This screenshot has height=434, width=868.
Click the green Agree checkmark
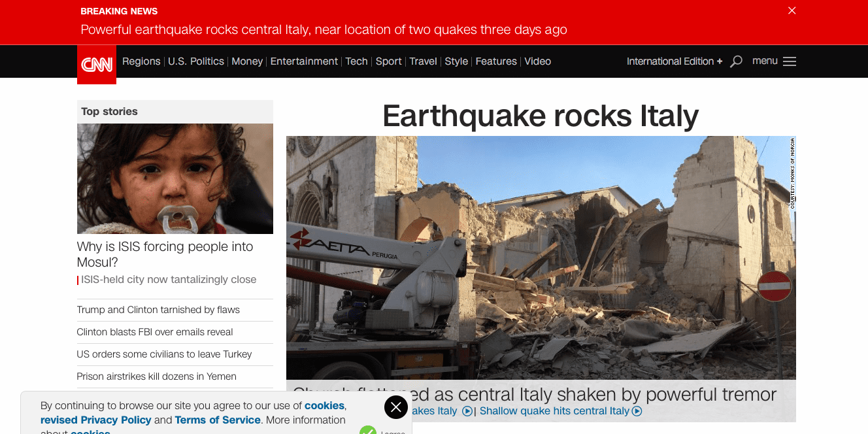pos(368,430)
